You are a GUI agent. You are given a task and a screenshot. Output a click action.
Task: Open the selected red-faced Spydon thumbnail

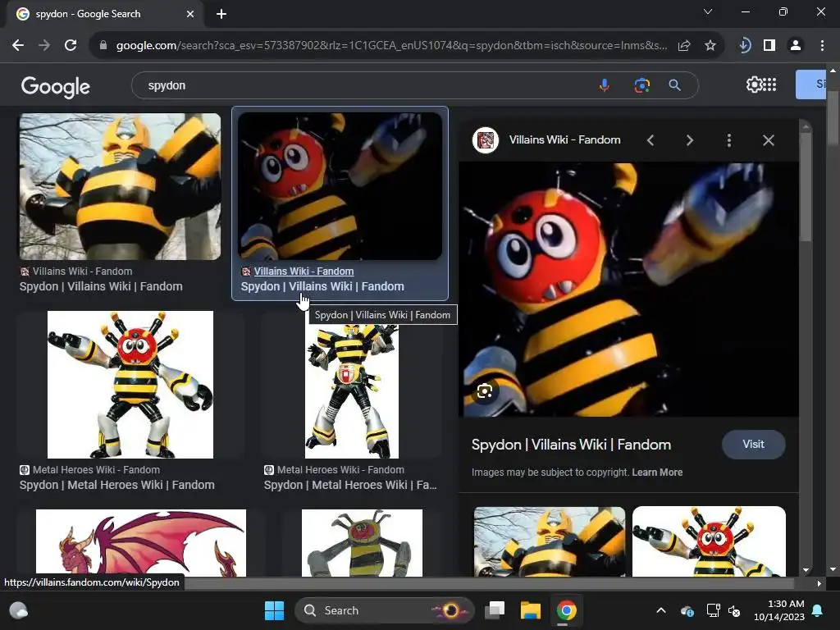(x=340, y=186)
